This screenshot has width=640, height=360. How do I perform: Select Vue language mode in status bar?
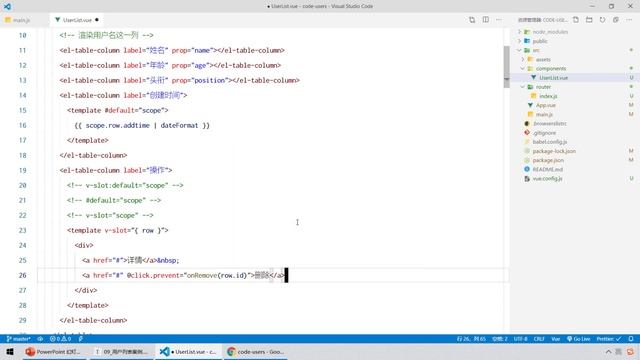click(556, 339)
